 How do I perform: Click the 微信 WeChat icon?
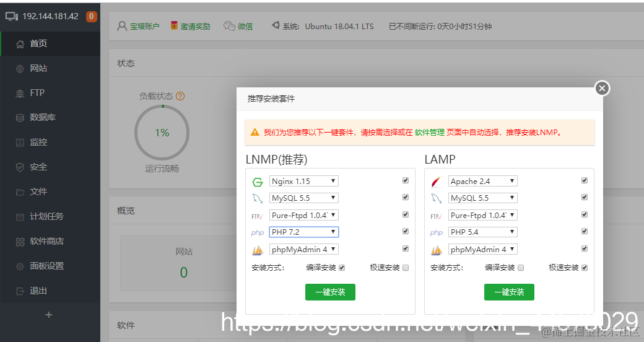coord(229,26)
